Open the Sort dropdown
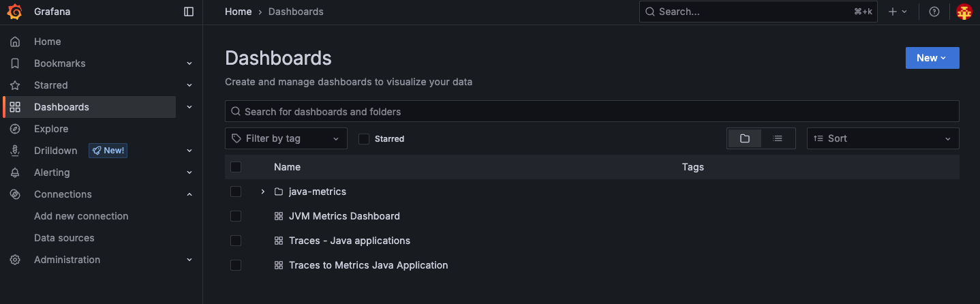 [x=883, y=138]
